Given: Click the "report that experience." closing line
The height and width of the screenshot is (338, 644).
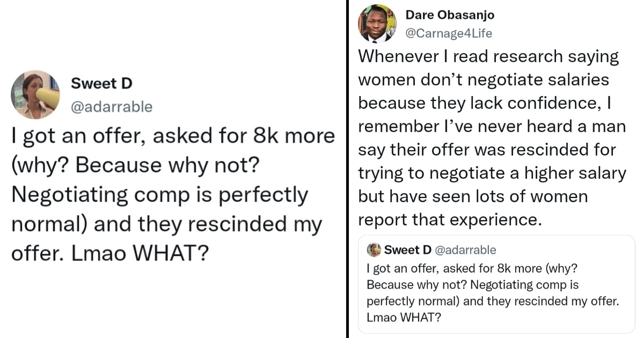Looking at the screenshot, I should tap(448, 220).
